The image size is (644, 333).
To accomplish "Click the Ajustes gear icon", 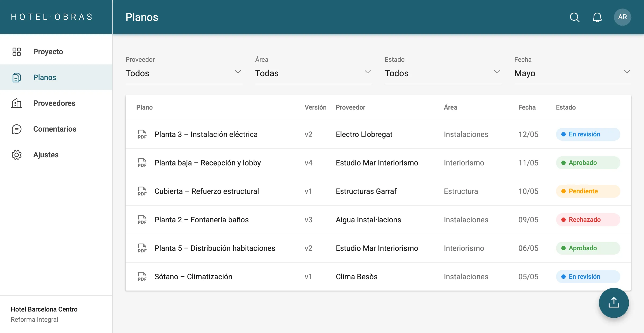I will 17,155.
